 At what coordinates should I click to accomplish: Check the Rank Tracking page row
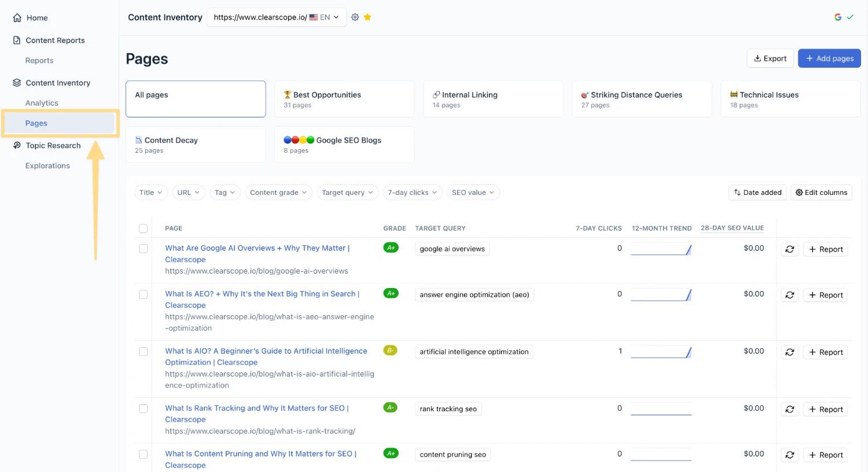pos(143,409)
